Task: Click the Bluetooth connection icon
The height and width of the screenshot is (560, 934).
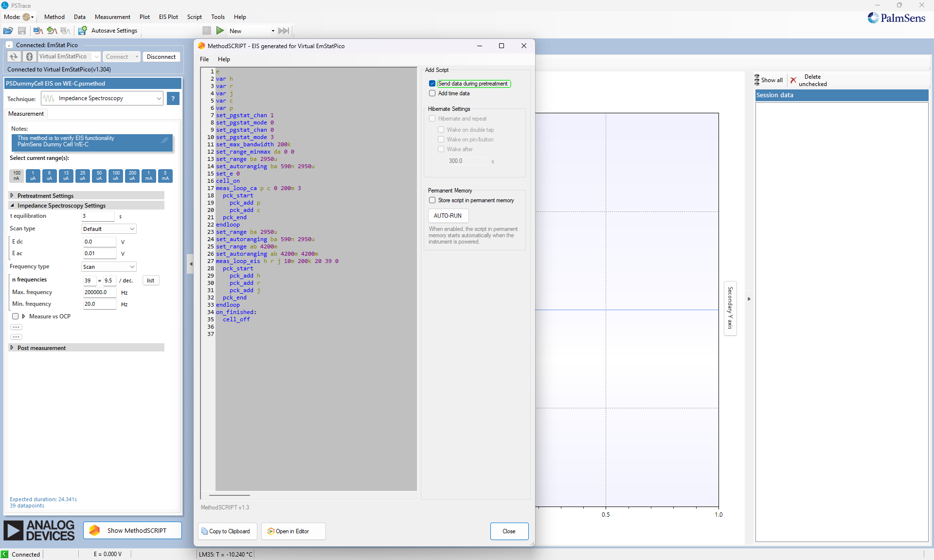Action: [x=29, y=56]
